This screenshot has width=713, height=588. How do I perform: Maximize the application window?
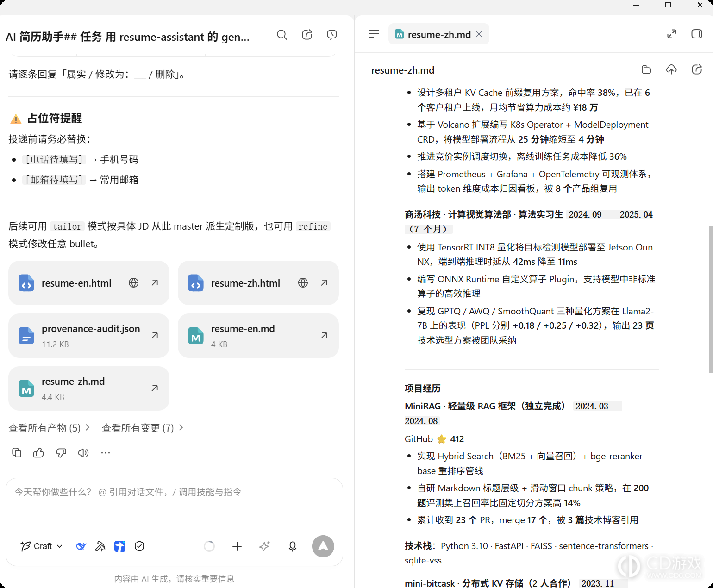coord(668,5)
